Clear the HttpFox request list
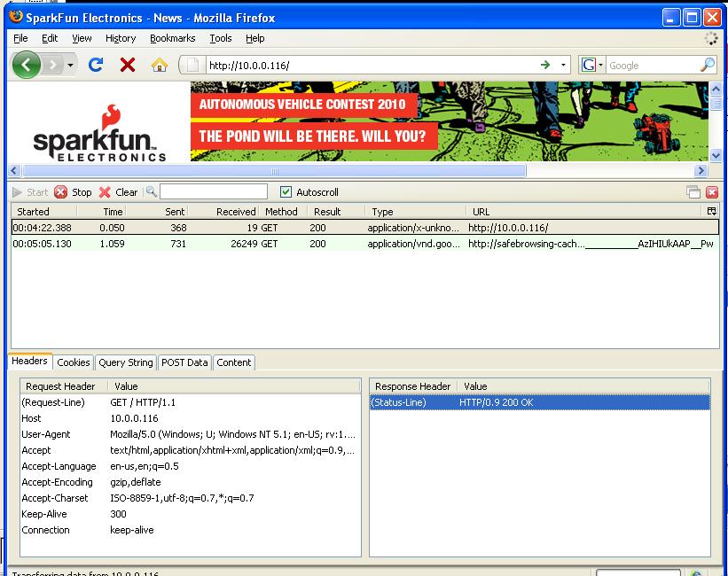Screen dimensions: 728x576 [x=106, y=192]
